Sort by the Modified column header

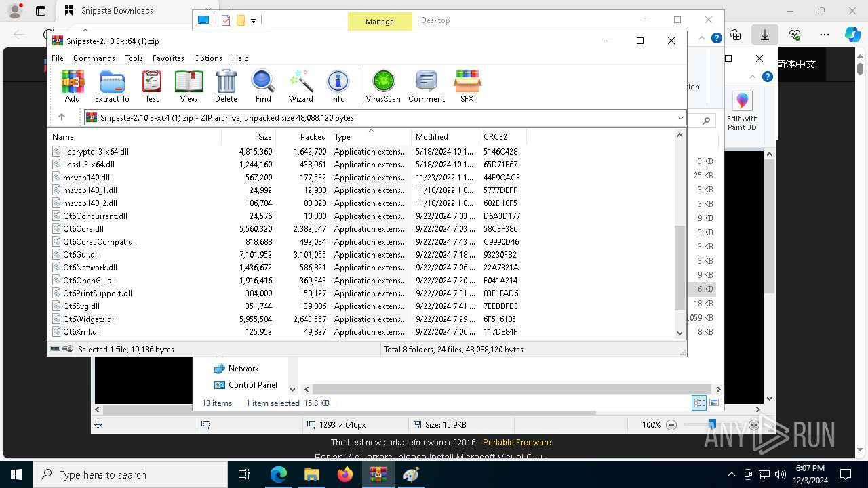pos(446,136)
